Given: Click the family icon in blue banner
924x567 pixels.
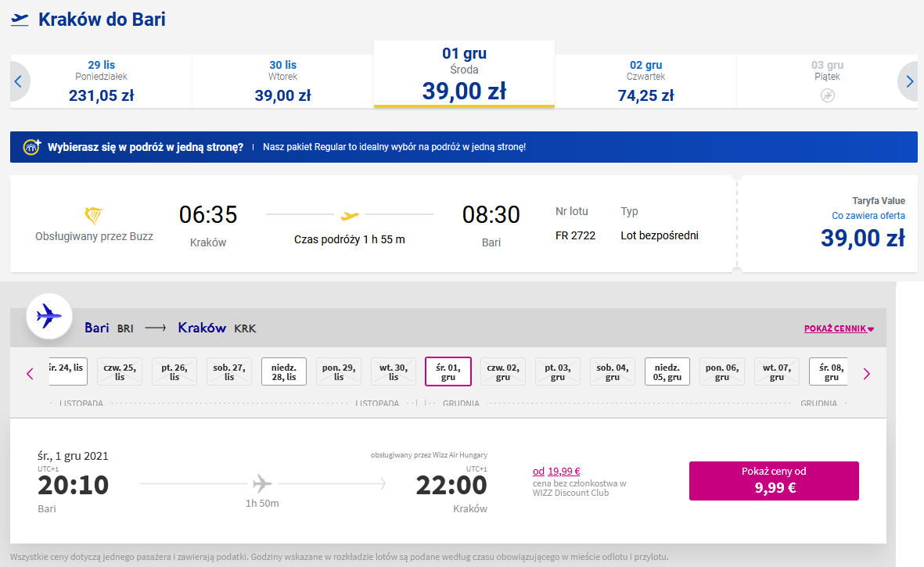Looking at the screenshot, I should [x=32, y=146].
